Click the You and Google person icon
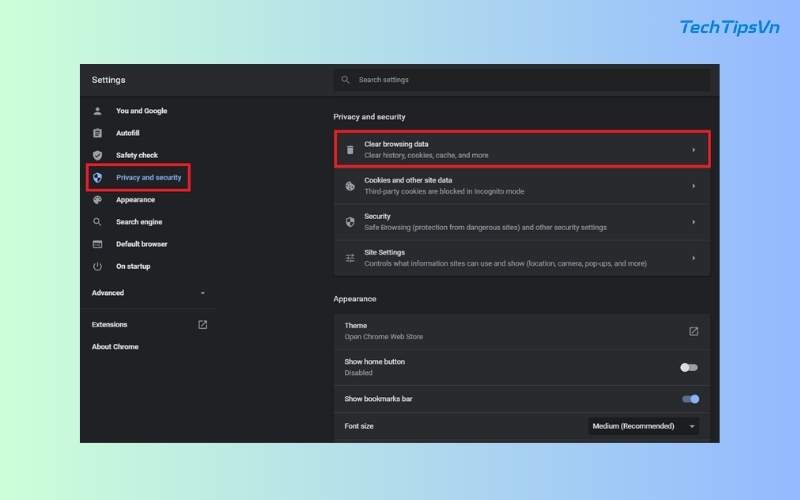The height and width of the screenshot is (500, 800). (x=97, y=111)
